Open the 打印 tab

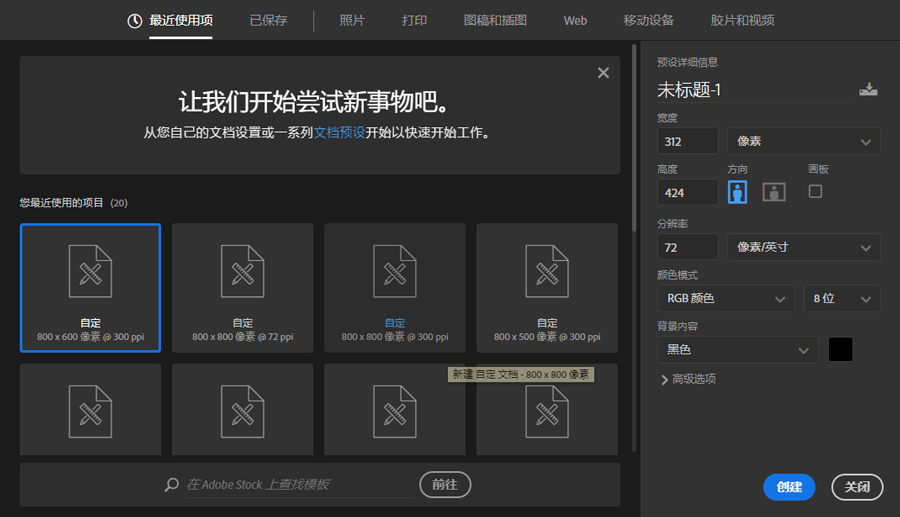click(414, 21)
